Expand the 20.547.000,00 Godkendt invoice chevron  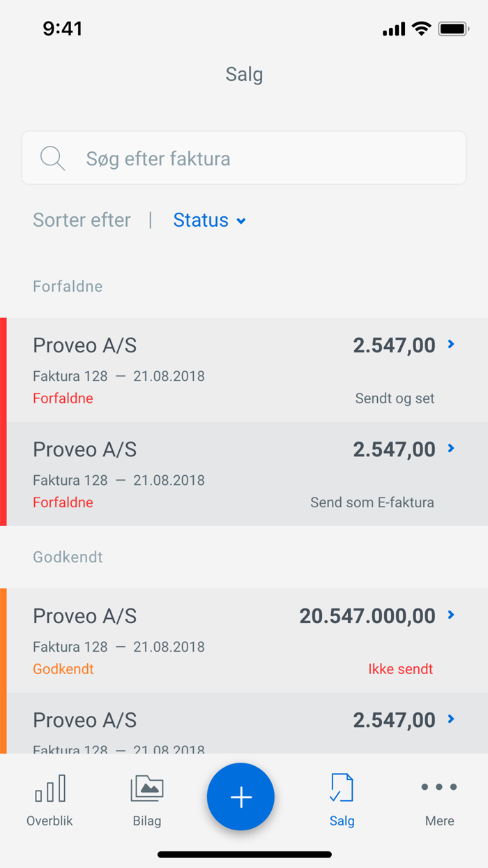(x=452, y=615)
